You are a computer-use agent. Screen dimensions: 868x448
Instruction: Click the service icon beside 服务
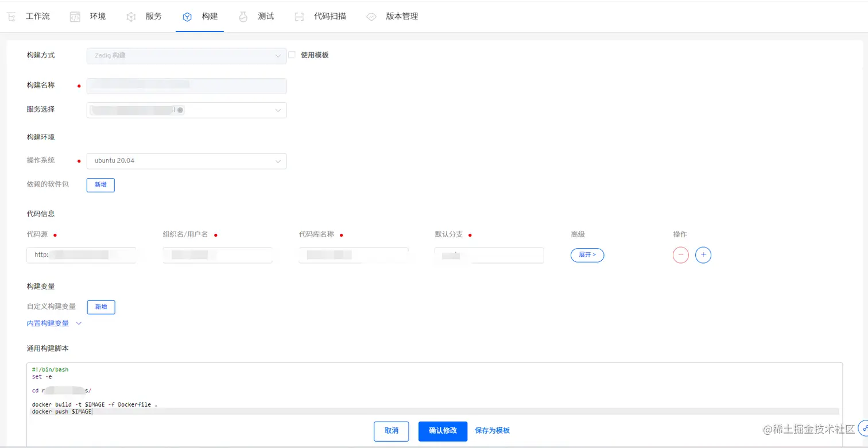click(131, 17)
